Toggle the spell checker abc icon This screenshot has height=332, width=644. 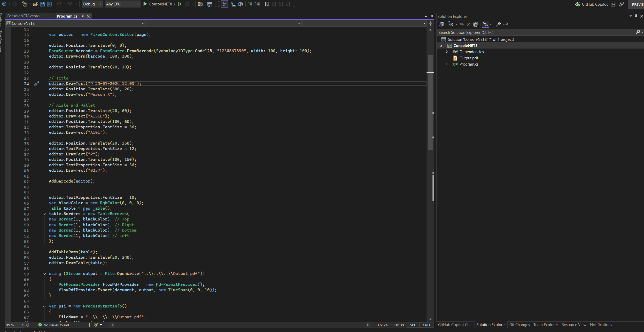(224, 4)
